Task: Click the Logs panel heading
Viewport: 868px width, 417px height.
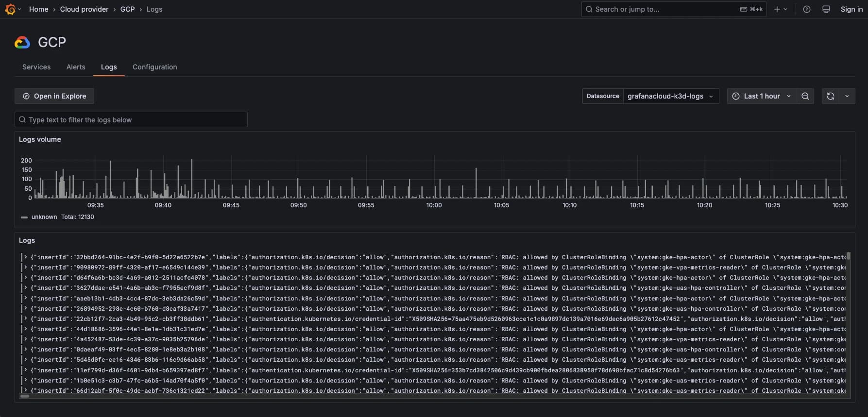Action: pyautogui.click(x=27, y=240)
